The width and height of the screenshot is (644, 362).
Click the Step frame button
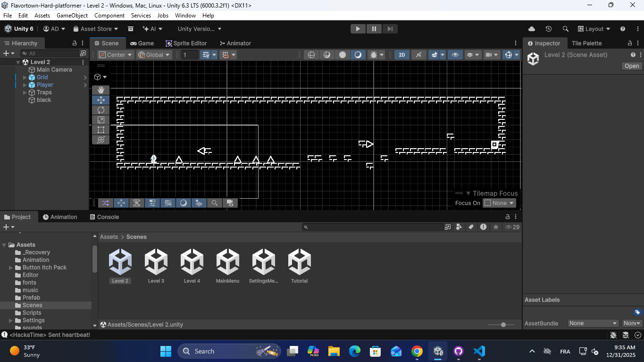coord(390,29)
